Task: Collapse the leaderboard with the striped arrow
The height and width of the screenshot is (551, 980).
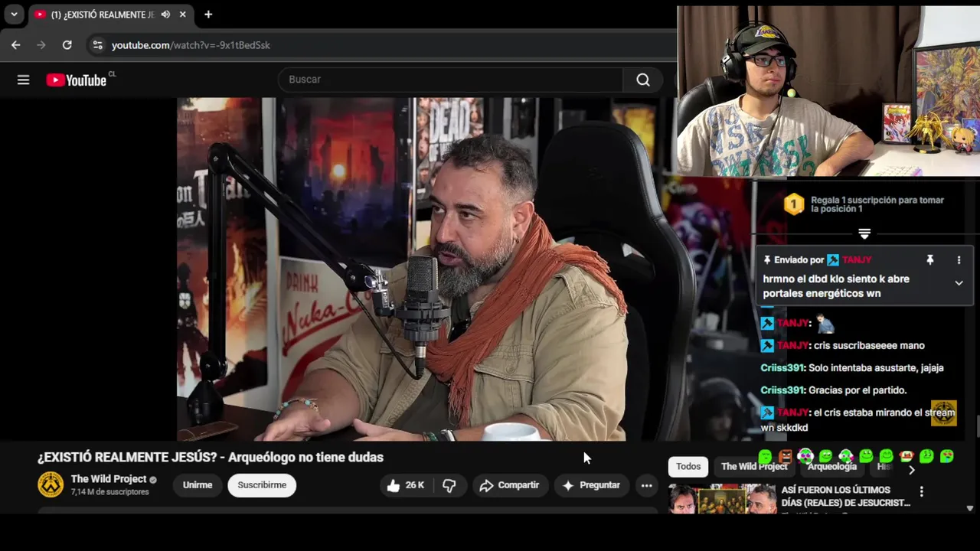Action: pos(864,233)
